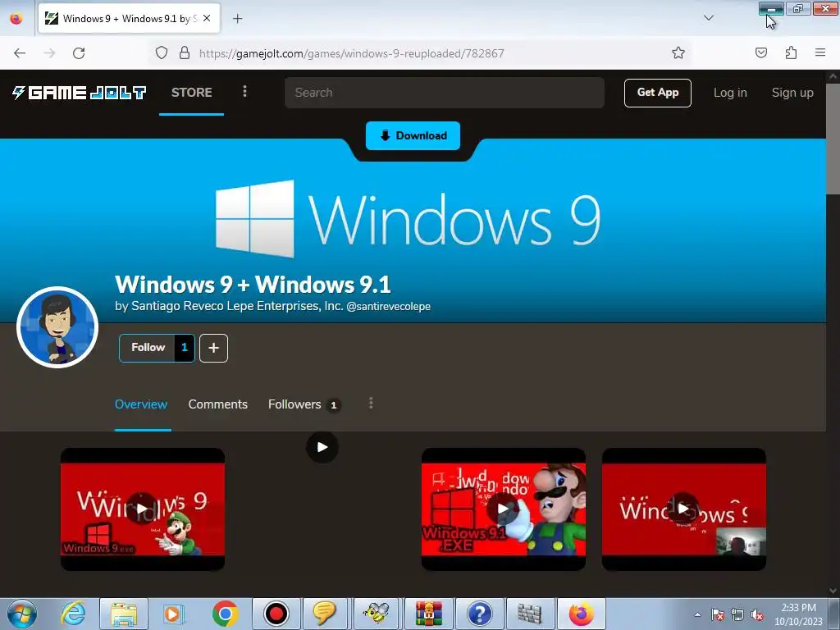The image size is (840, 630).
Task: Play the standalone video button without thumbnail
Action: (322, 447)
